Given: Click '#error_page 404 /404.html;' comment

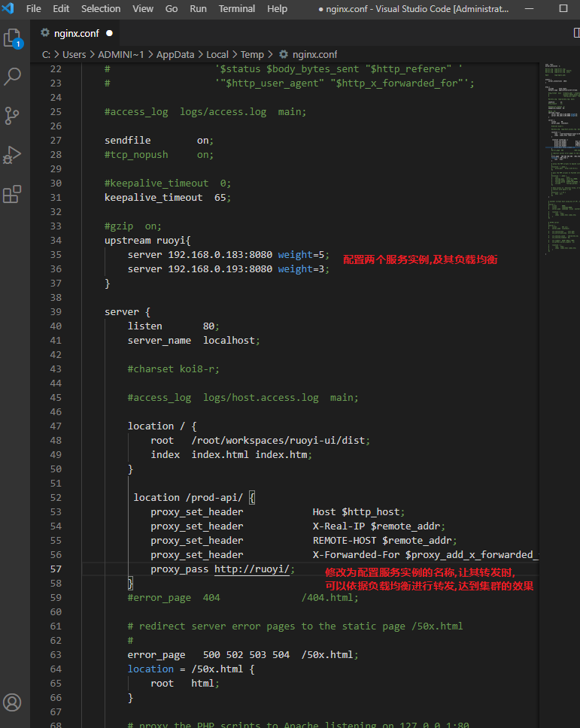Looking at the screenshot, I should coord(243,598).
